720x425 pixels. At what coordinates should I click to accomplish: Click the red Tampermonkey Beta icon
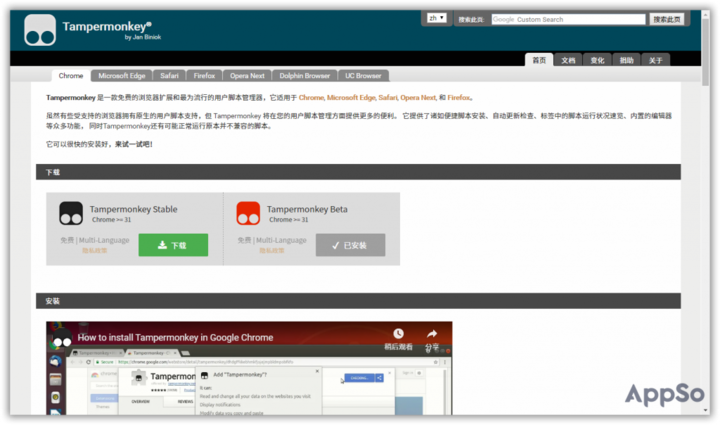point(248,213)
